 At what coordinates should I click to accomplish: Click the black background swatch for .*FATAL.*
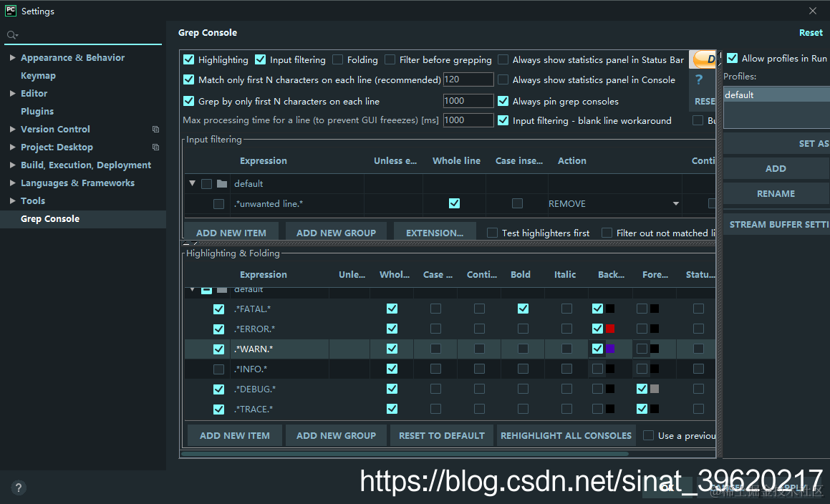(610, 309)
